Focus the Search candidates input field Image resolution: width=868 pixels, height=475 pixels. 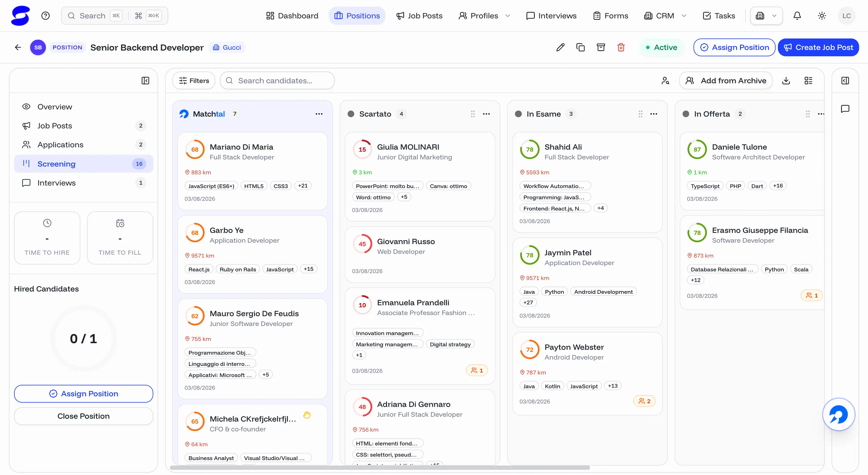click(277, 81)
